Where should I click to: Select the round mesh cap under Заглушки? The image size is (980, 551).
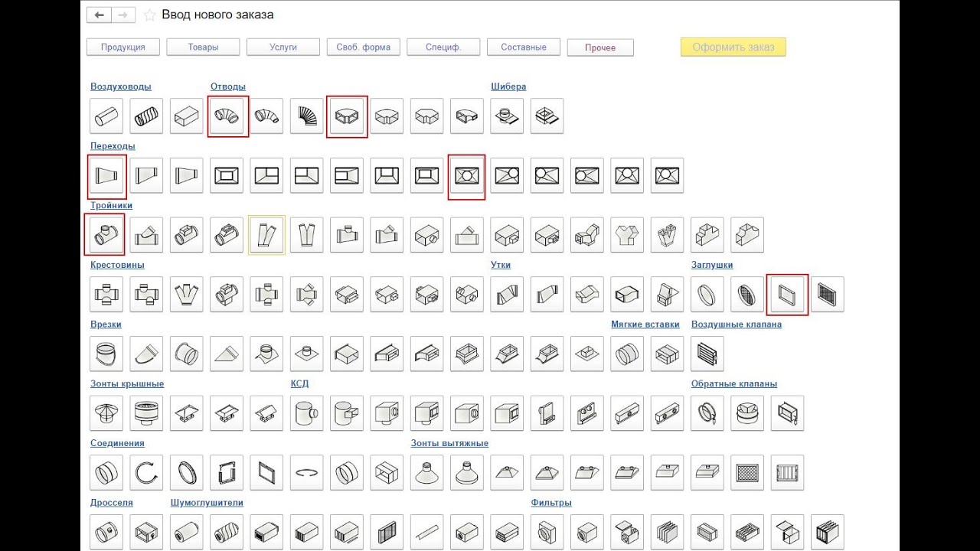(x=747, y=295)
